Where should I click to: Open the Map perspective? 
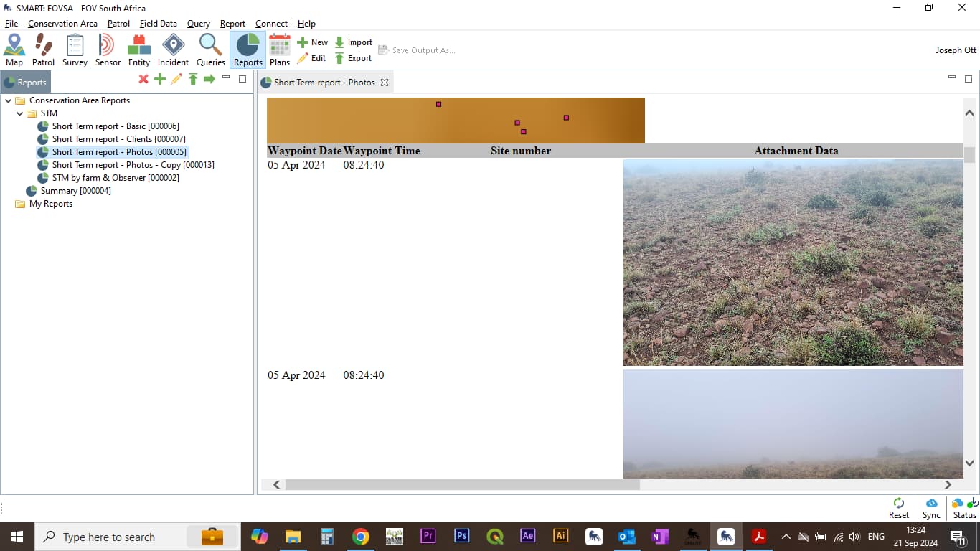(x=14, y=50)
